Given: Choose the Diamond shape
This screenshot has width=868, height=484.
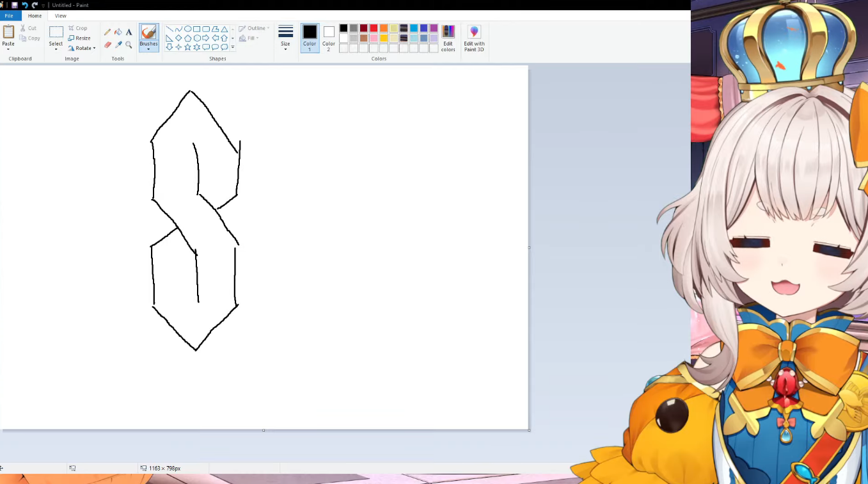Looking at the screenshot, I should coord(178,38).
